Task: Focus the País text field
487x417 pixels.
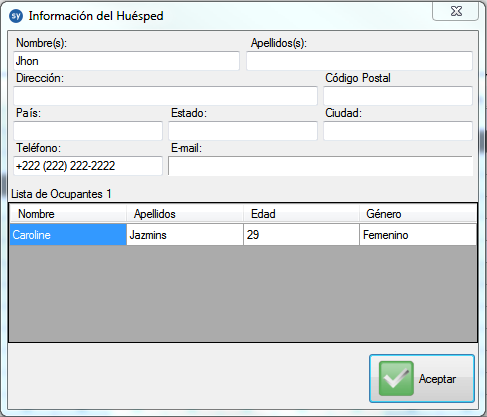Action: [88, 131]
